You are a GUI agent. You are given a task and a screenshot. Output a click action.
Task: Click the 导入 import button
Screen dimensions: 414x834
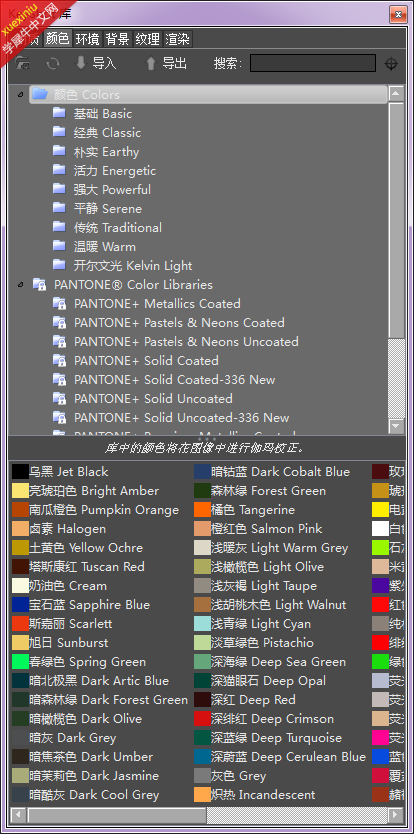tap(96, 63)
